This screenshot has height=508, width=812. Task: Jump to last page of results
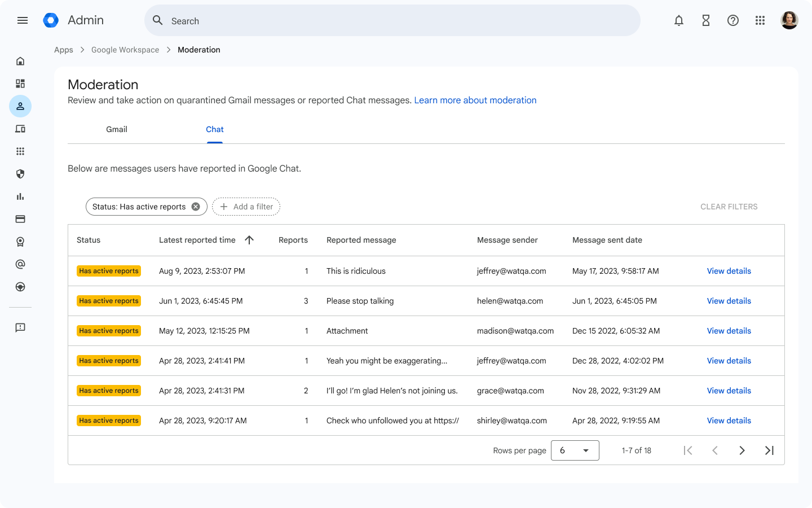[769, 450]
